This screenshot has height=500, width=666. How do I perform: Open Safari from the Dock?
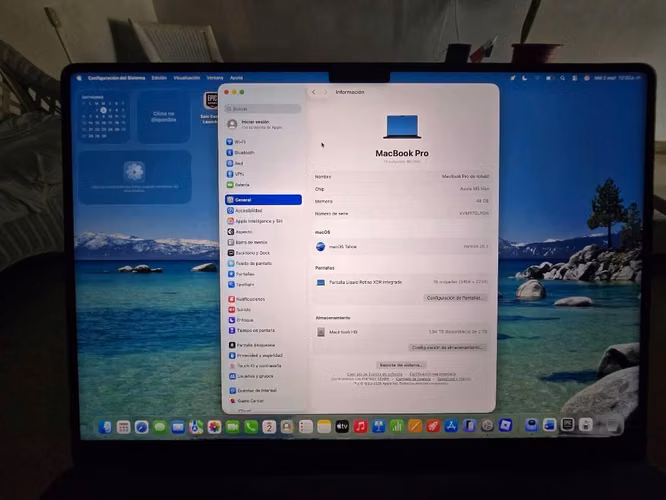[141, 427]
